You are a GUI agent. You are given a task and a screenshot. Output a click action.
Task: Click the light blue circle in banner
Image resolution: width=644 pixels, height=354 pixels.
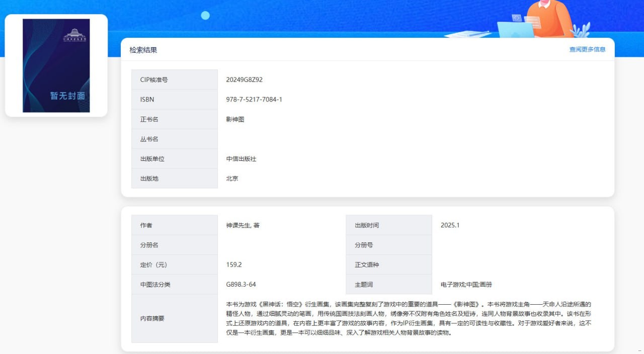[205, 16]
